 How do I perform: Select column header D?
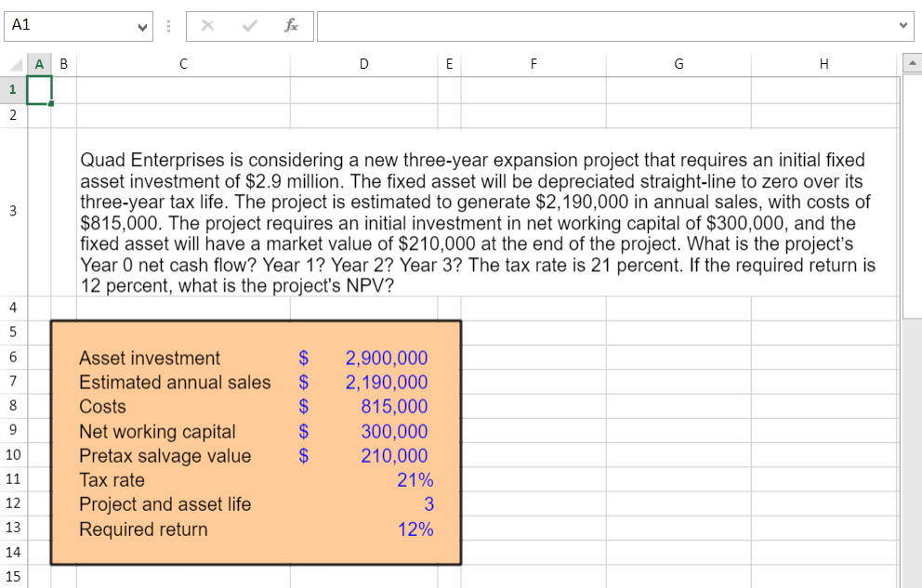click(363, 63)
